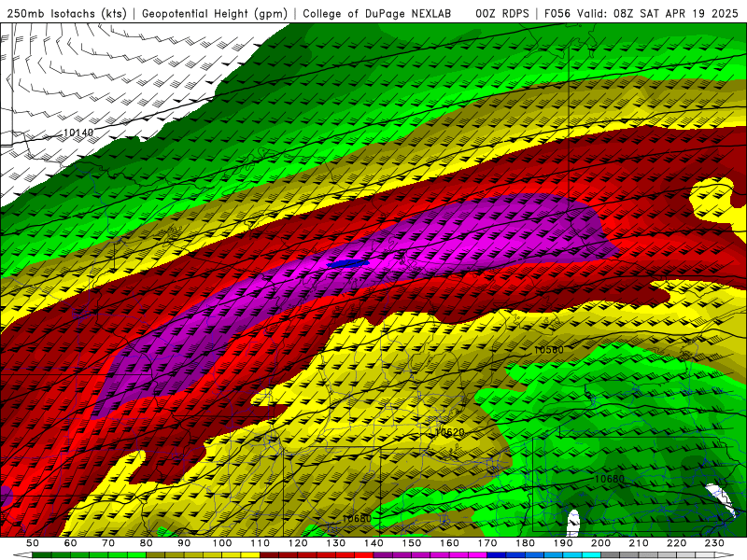Click the 130 label on color scale
The image size is (747, 560).
(x=335, y=543)
